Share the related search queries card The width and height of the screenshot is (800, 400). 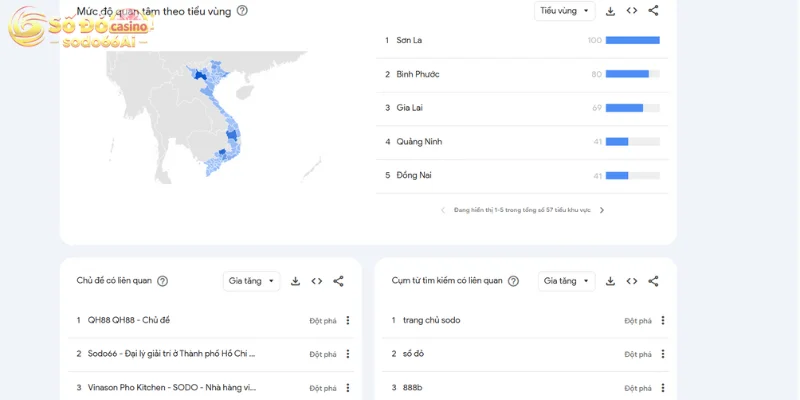[x=653, y=281]
